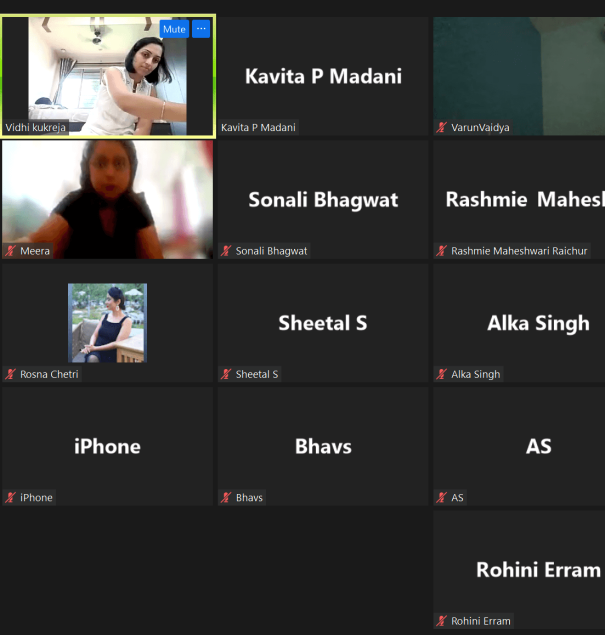Select VarunVaidya's video tile
Viewport: 605px width, 635px height.
[x=519, y=76]
